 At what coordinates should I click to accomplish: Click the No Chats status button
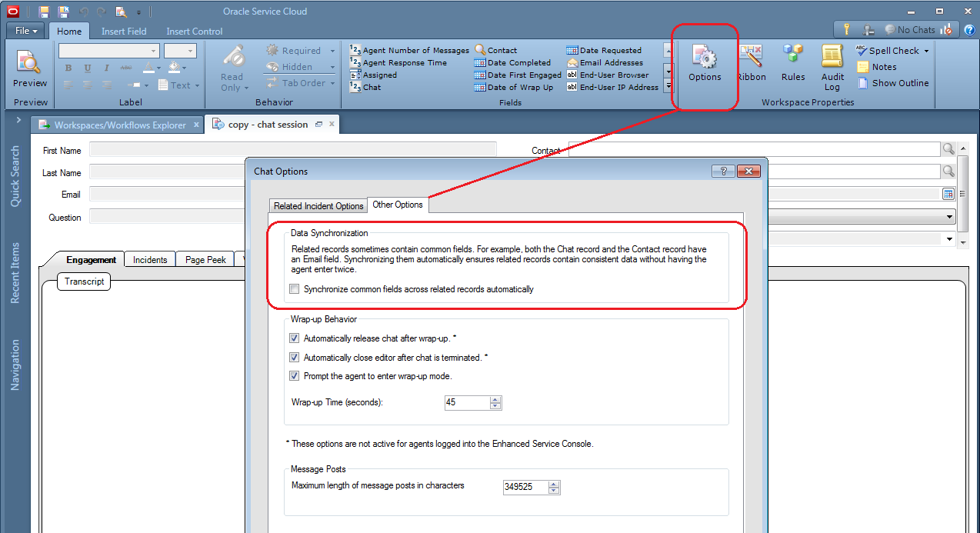tap(909, 30)
